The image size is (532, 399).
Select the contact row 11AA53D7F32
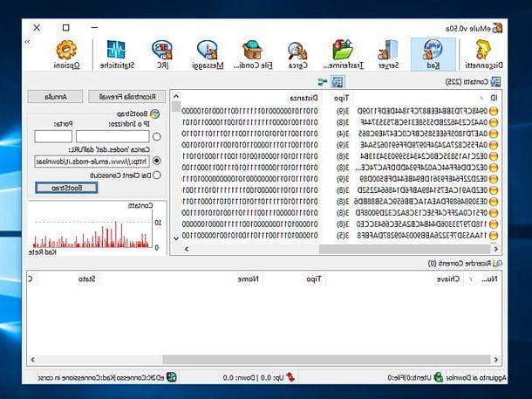339,236
